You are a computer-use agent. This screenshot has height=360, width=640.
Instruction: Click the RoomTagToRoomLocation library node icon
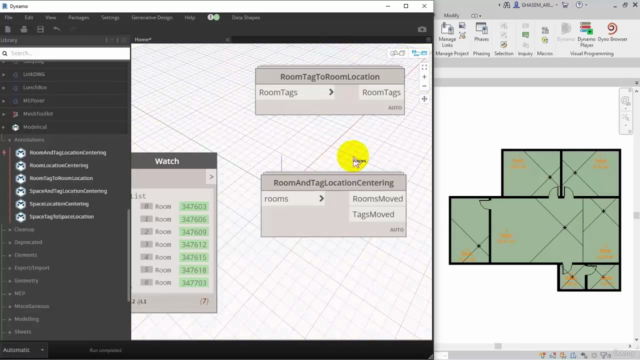point(20,178)
